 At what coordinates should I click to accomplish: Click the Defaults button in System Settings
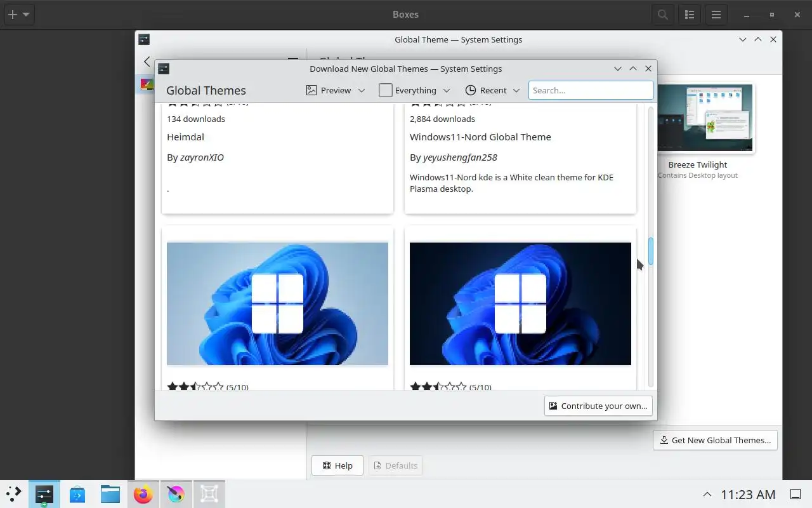[395, 465]
